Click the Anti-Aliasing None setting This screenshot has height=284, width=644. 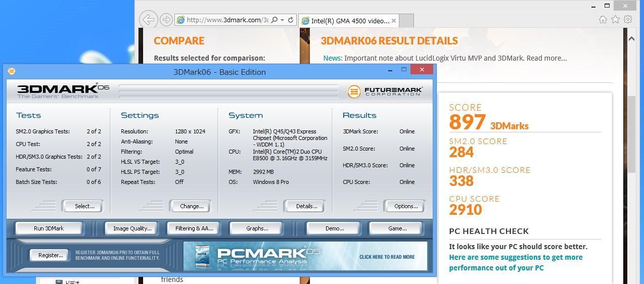click(154, 141)
